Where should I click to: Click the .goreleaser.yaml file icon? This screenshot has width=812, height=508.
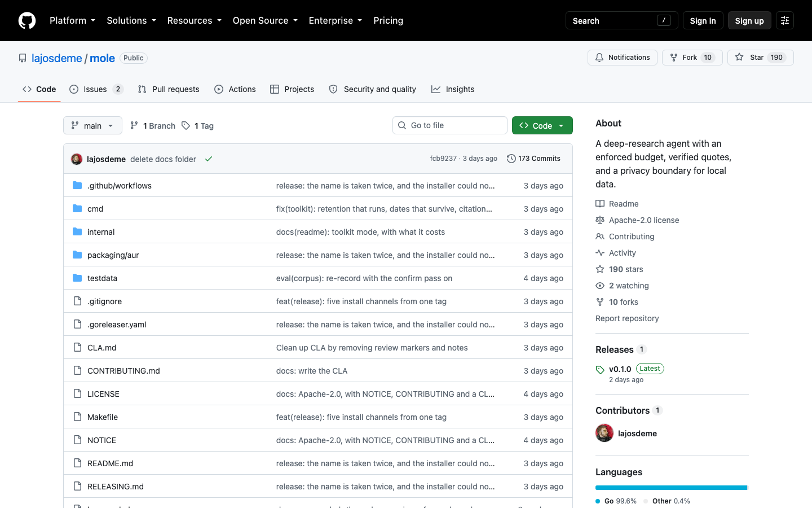(77, 325)
